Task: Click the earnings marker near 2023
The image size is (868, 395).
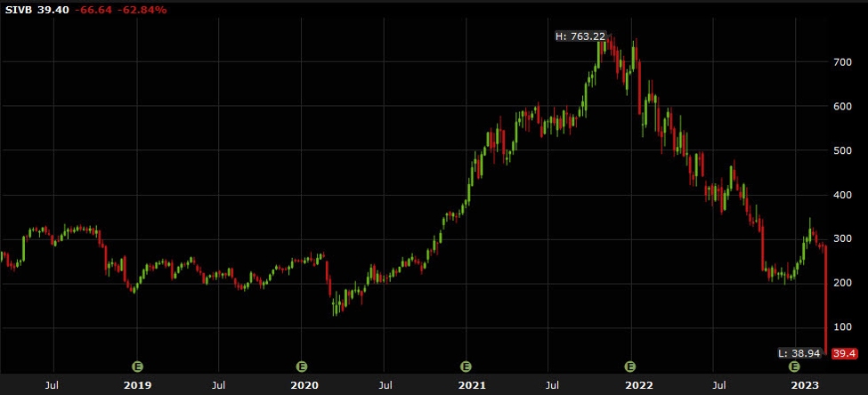Action: coord(794,366)
